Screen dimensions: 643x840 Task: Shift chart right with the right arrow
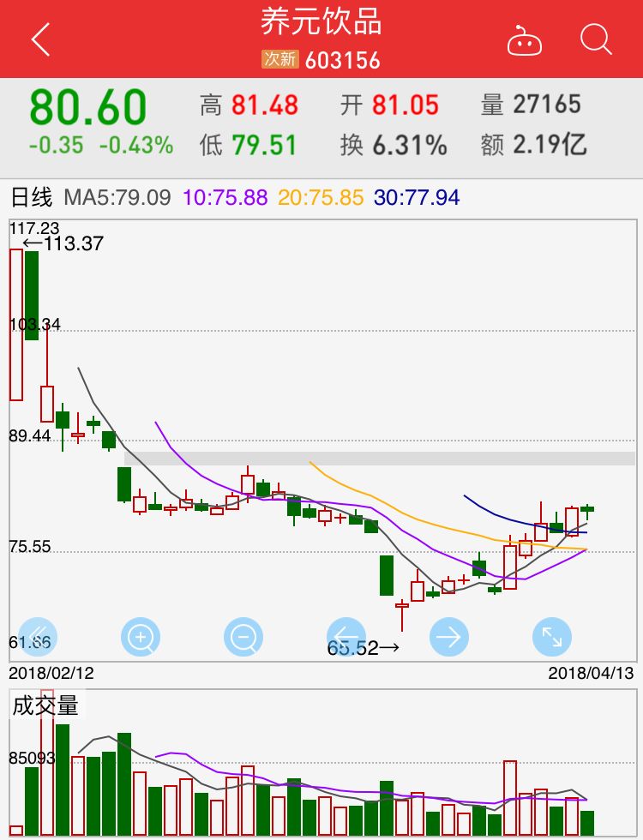click(x=449, y=637)
